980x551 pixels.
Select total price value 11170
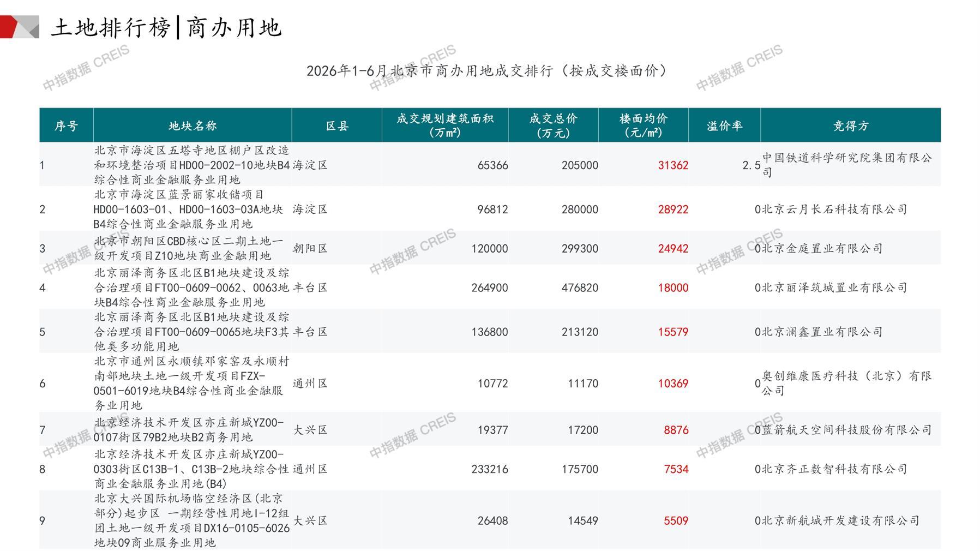pos(583,384)
